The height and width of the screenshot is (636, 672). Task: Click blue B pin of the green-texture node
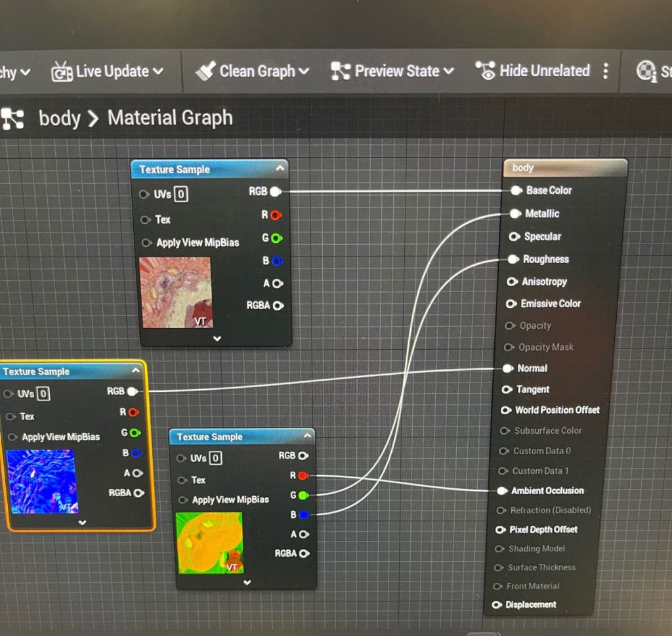click(304, 515)
